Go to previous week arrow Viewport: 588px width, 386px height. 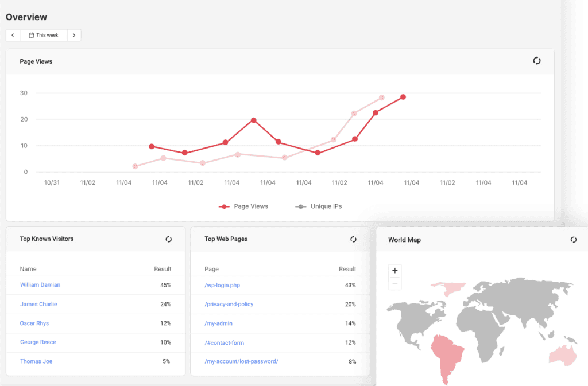13,36
